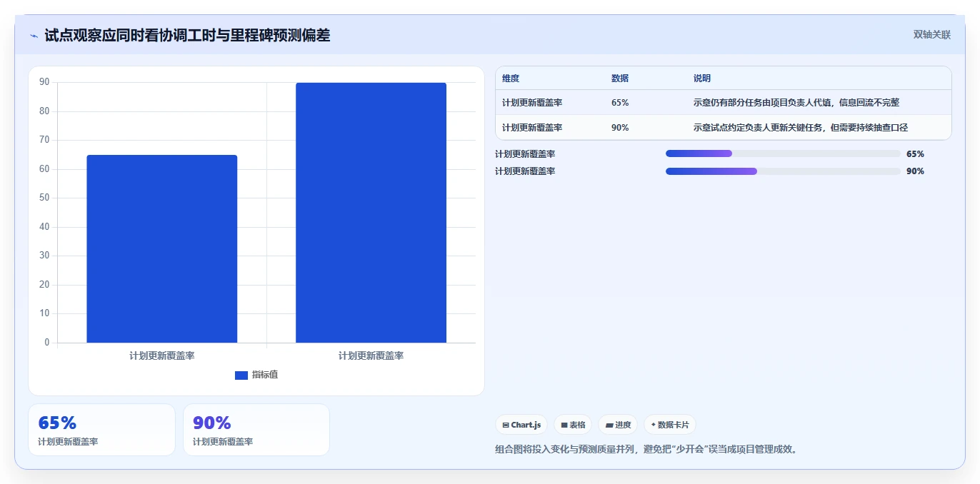Image resolution: width=980 pixels, height=484 pixels.
Task: Click the lightning icon before the title
Action: (x=34, y=36)
